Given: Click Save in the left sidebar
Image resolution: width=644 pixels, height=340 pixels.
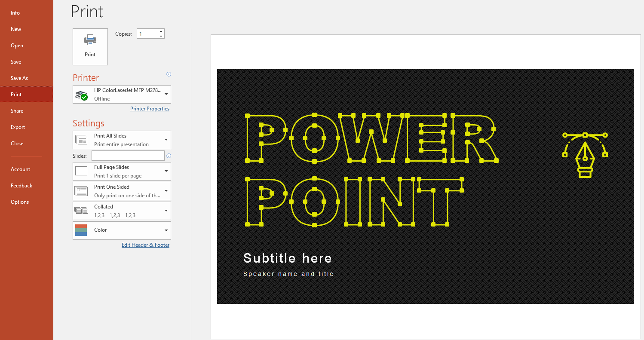Looking at the screenshot, I should (x=27, y=62).
